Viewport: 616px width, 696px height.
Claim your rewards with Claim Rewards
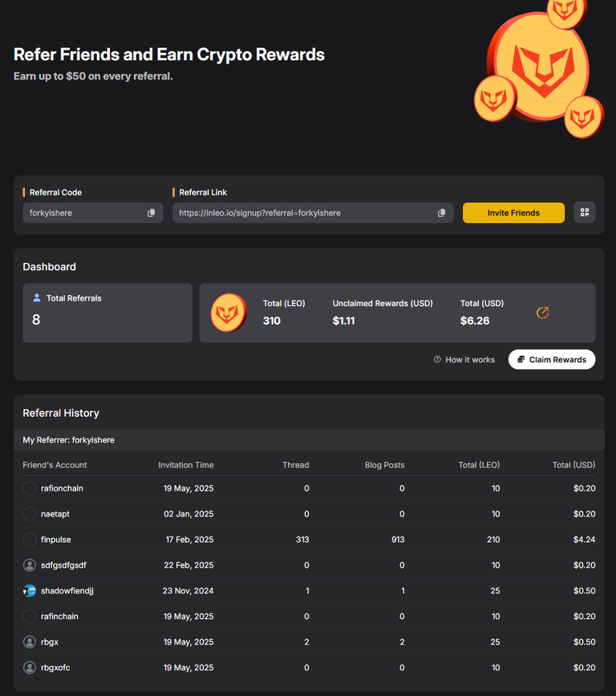(x=552, y=359)
